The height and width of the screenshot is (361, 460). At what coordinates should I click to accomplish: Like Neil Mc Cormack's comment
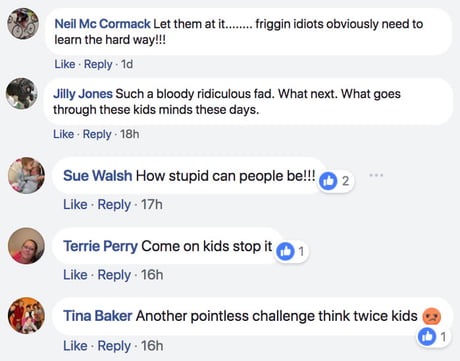pyautogui.click(x=65, y=64)
